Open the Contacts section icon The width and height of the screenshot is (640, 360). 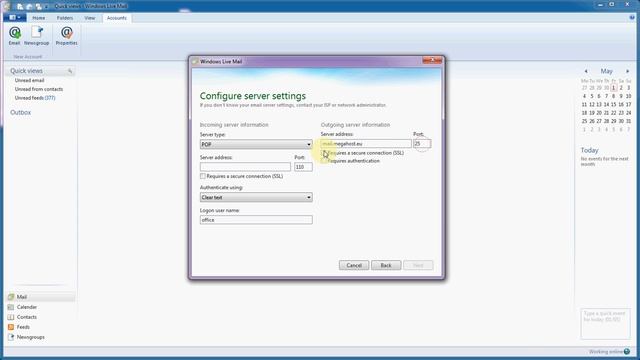(x=11, y=317)
